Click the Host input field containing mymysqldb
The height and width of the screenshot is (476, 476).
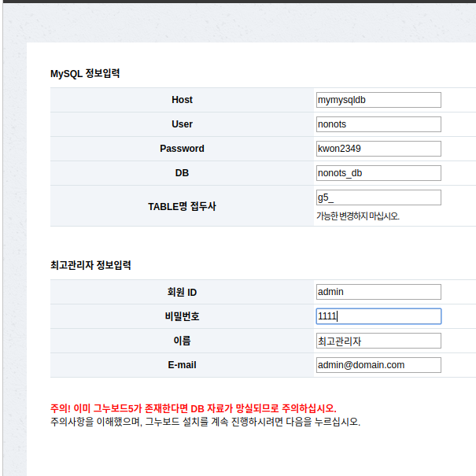click(x=378, y=100)
